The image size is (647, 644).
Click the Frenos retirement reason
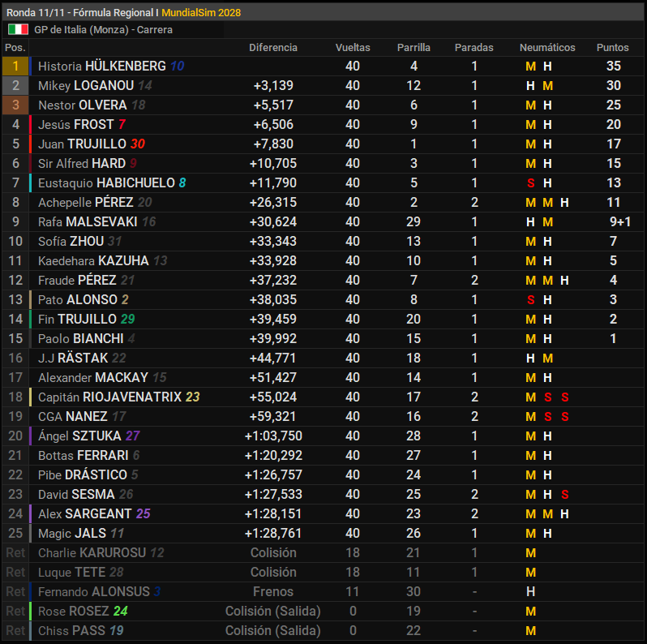coord(273,591)
